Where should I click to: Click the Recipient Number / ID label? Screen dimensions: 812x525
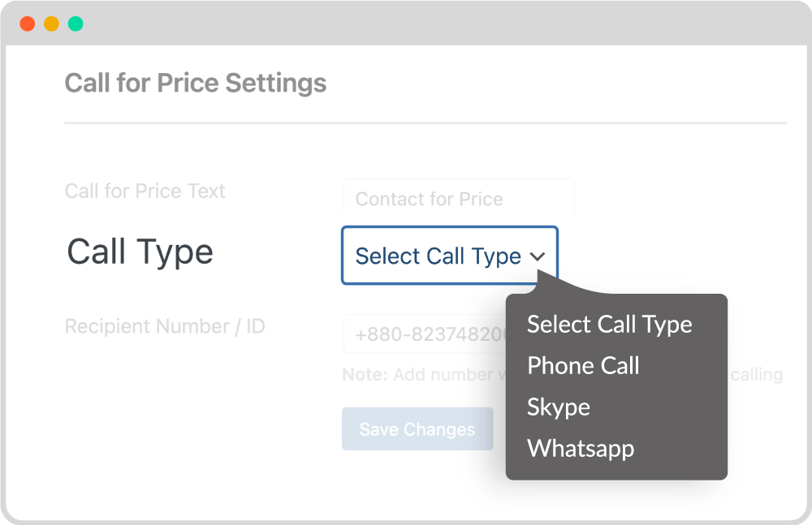(x=165, y=326)
